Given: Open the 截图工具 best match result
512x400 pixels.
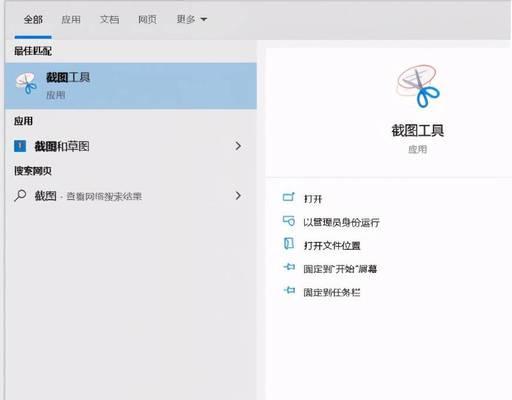Looking at the screenshot, I should 131,86.
